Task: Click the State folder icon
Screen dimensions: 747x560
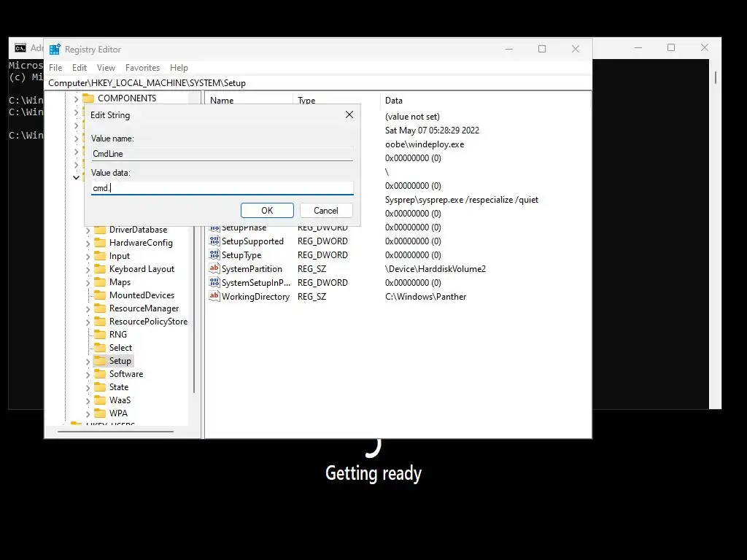Action: [99, 386]
